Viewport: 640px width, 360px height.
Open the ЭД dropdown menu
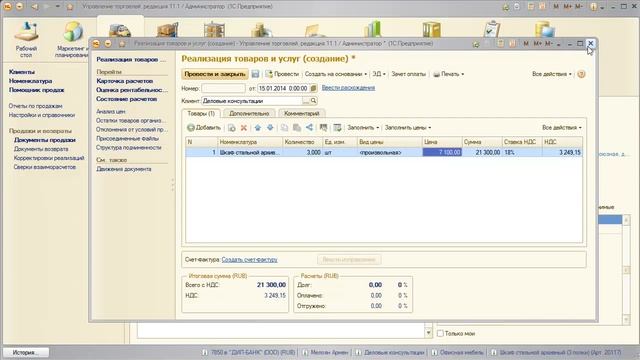coord(379,74)
